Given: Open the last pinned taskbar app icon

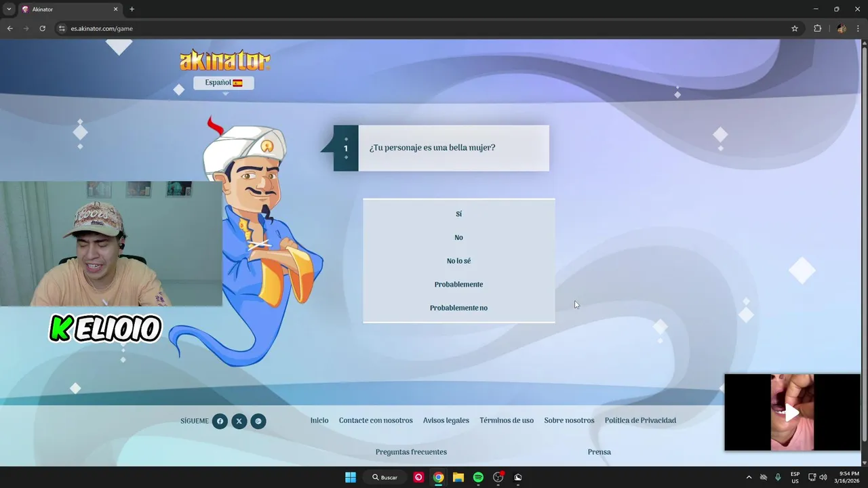Looking at the screenshot, I should 518,477.
